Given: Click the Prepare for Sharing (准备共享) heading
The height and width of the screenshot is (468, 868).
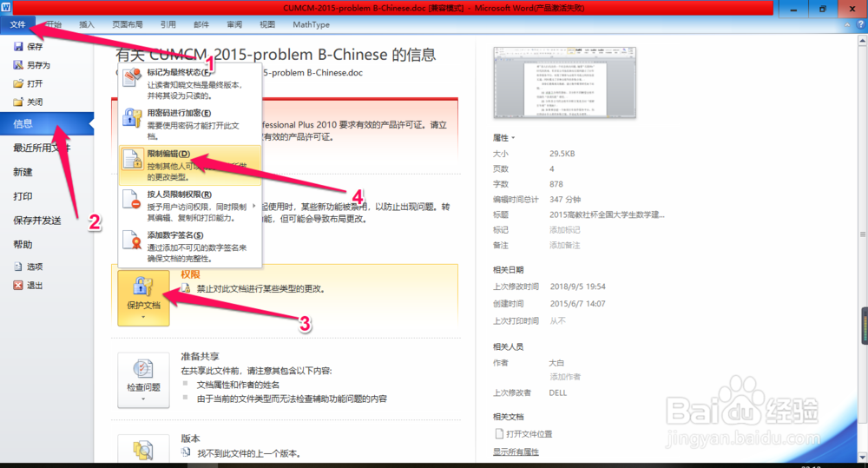Looking at the screenshot, I should (x=200, y=356).
